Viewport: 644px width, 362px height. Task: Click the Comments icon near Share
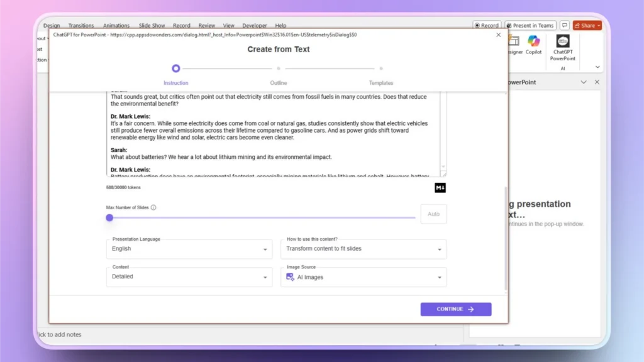pos(564,25)
